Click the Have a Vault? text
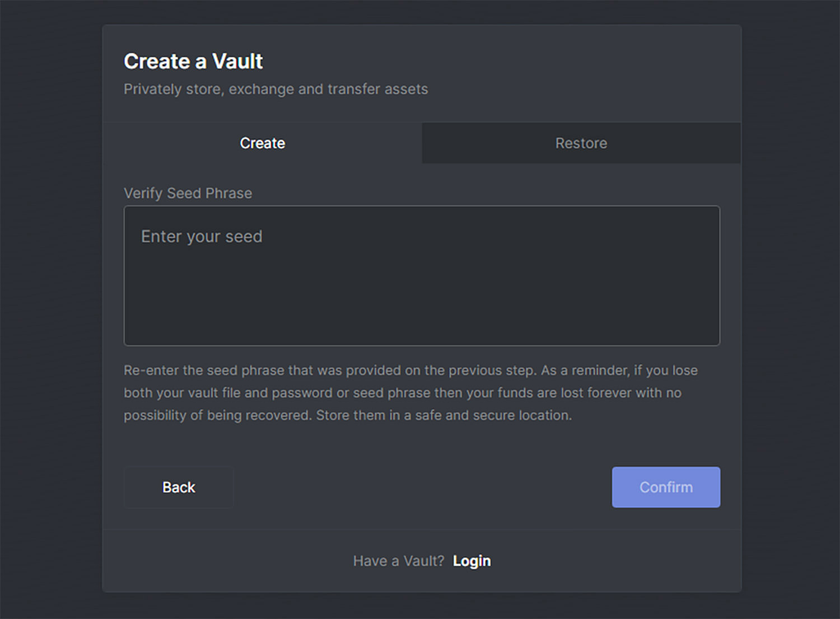 [398, 561]
